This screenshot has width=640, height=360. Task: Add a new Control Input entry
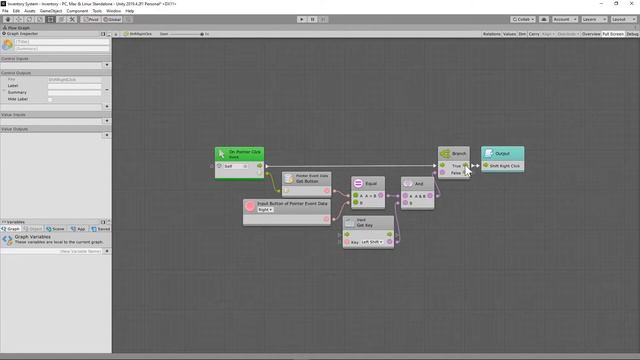[107, 65]
